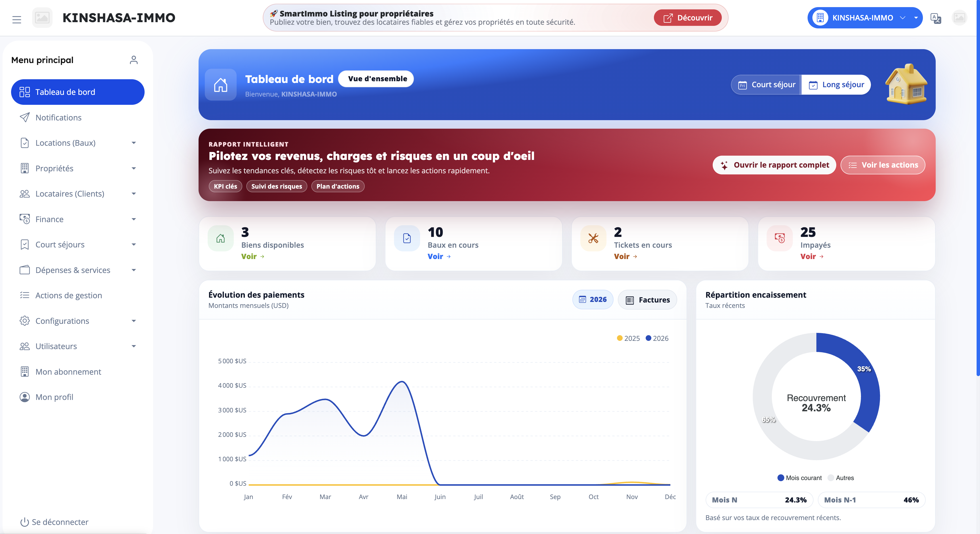Switch to Court séjour mode

[x=767, y=84]
